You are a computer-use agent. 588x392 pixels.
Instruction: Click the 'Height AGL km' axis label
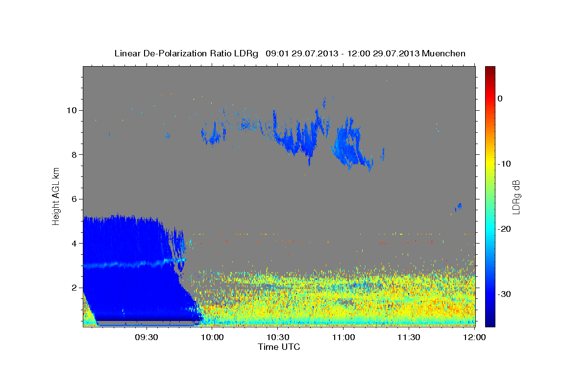[56, 196]
